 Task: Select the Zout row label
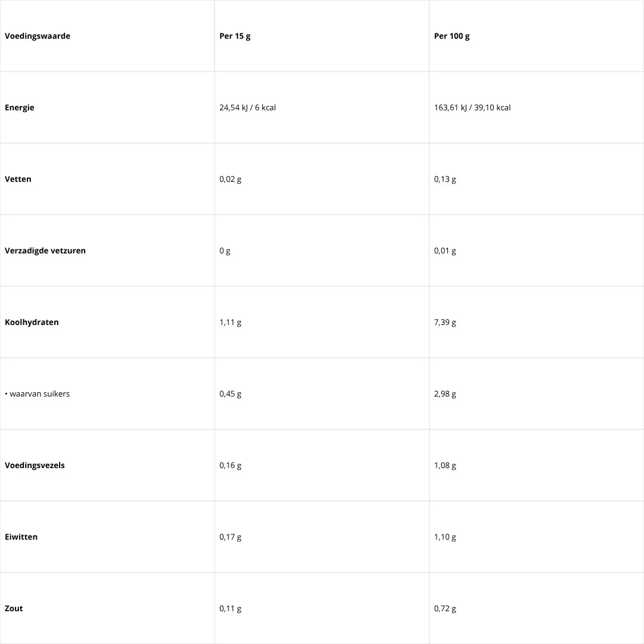point(14,608)
